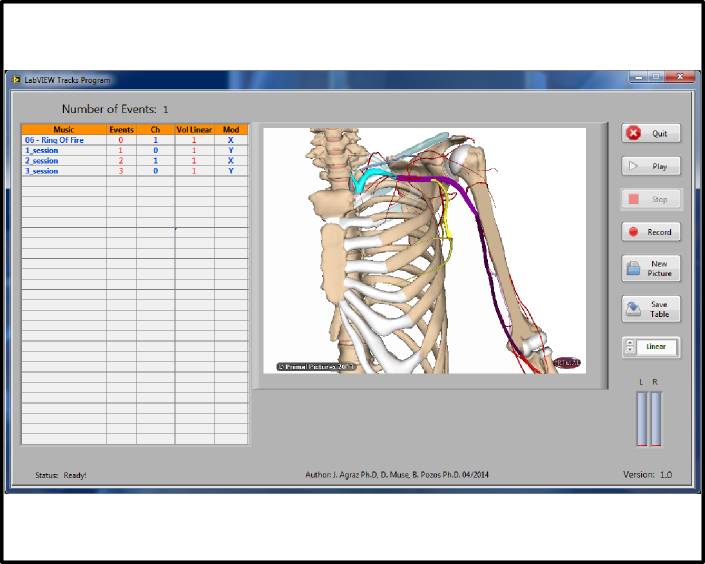Click the Music column header
705x564 pixels.
[64, 130]
